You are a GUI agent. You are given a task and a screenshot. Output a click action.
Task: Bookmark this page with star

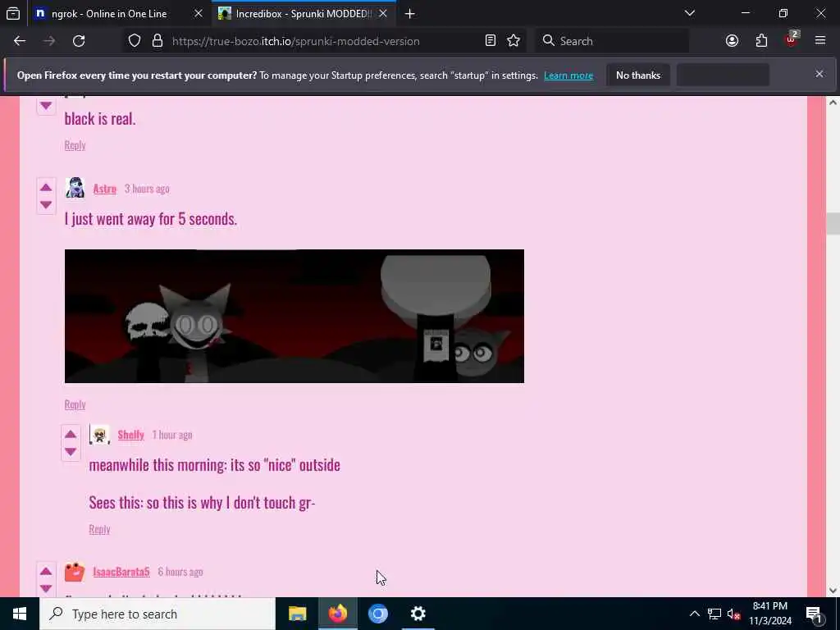point(514,41)
